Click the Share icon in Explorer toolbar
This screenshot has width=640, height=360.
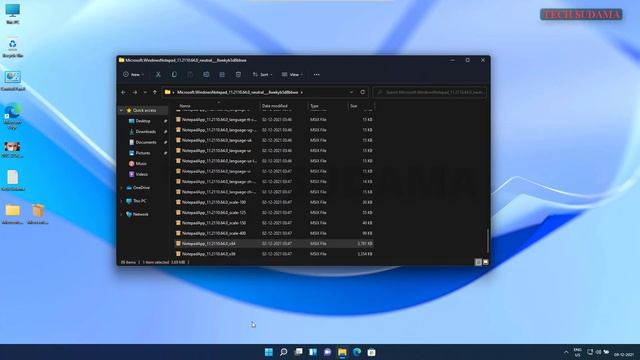(x=222, y=75)
